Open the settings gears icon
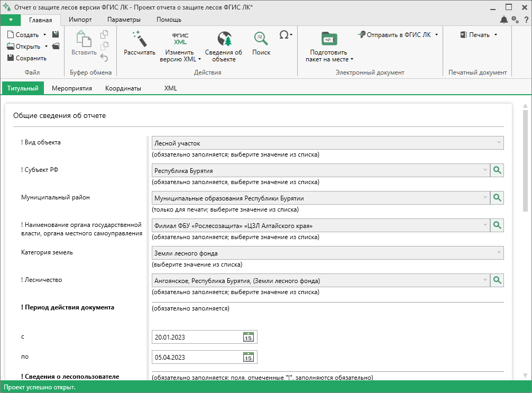532x393 pixels. (x=515, y=20)
